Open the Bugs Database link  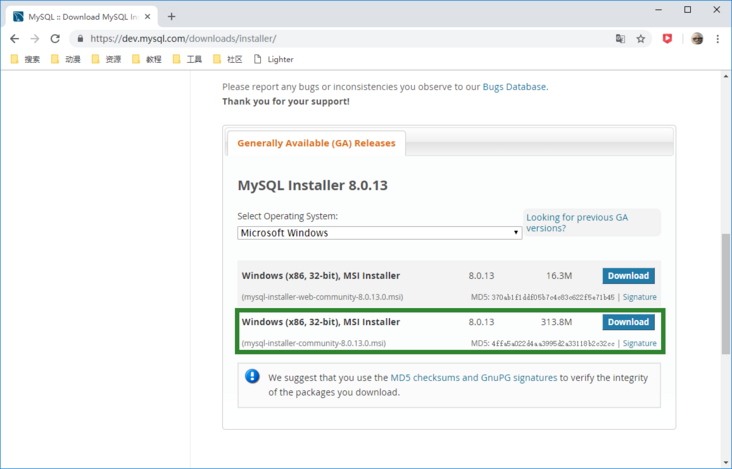[x=514, y=87]
